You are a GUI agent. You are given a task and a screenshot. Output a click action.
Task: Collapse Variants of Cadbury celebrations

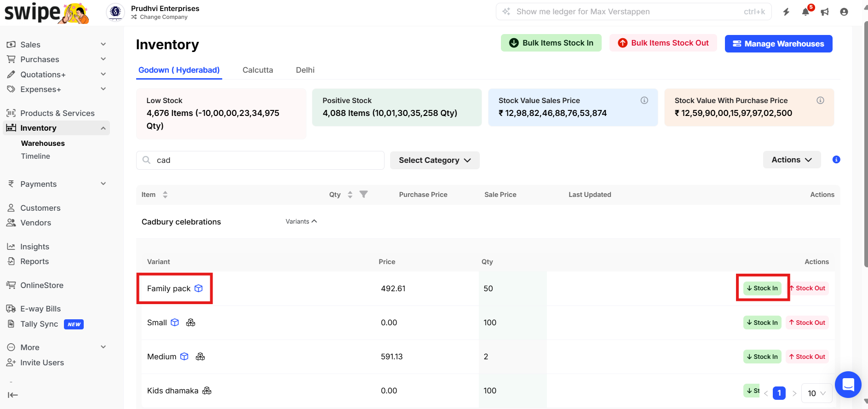coord(301,221)
